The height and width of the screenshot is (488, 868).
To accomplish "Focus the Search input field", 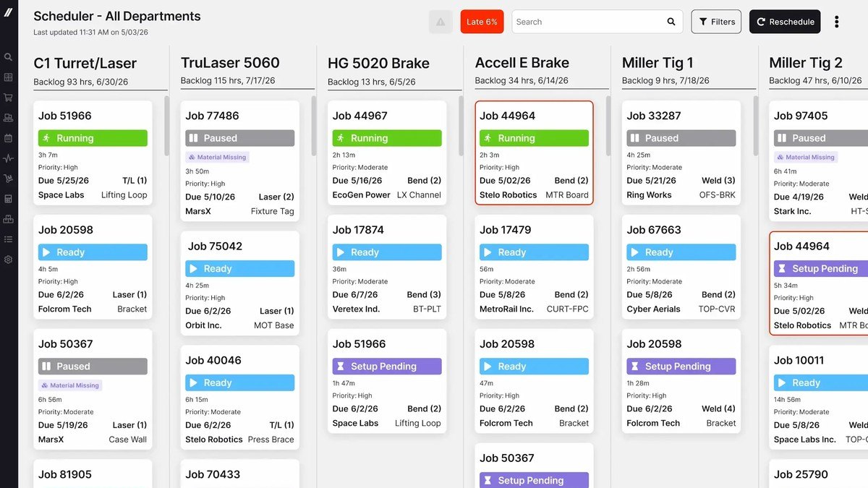I will tap(597, 22).
